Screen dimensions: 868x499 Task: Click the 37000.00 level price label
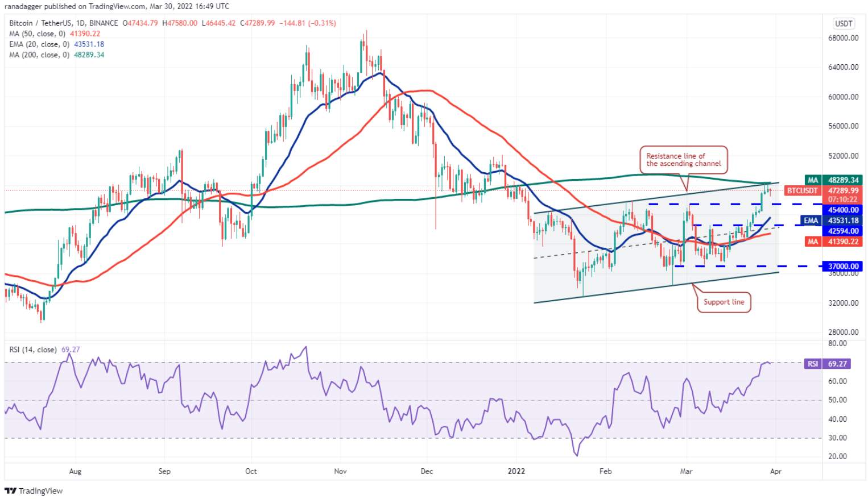tap(843, 266)
